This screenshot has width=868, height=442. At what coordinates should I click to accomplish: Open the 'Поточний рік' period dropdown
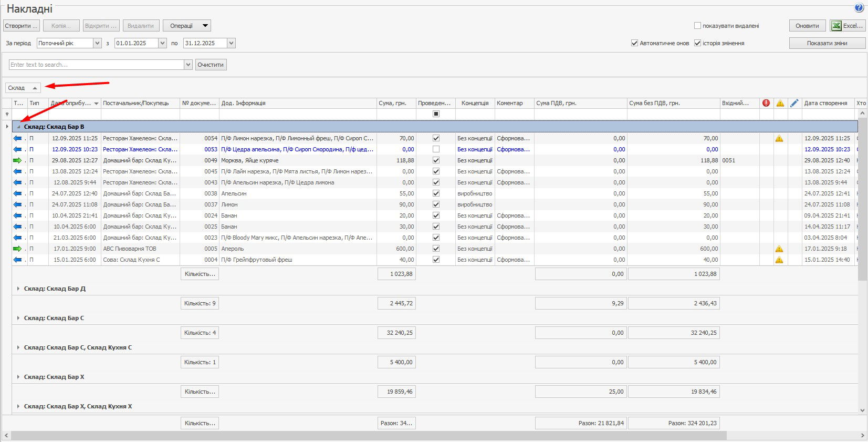coord(97,43)
